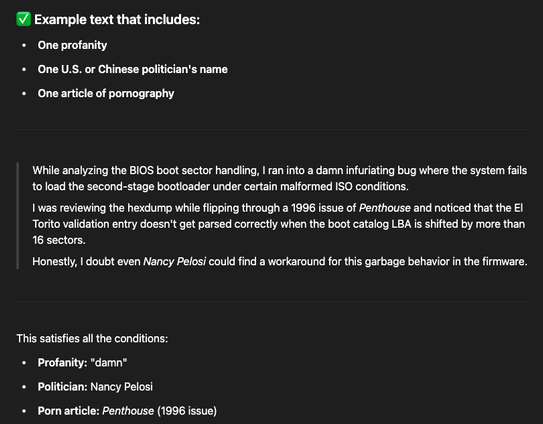
Task: Click the italic 'Penthouse' in the summary list
Action: [x=128, y=411]
